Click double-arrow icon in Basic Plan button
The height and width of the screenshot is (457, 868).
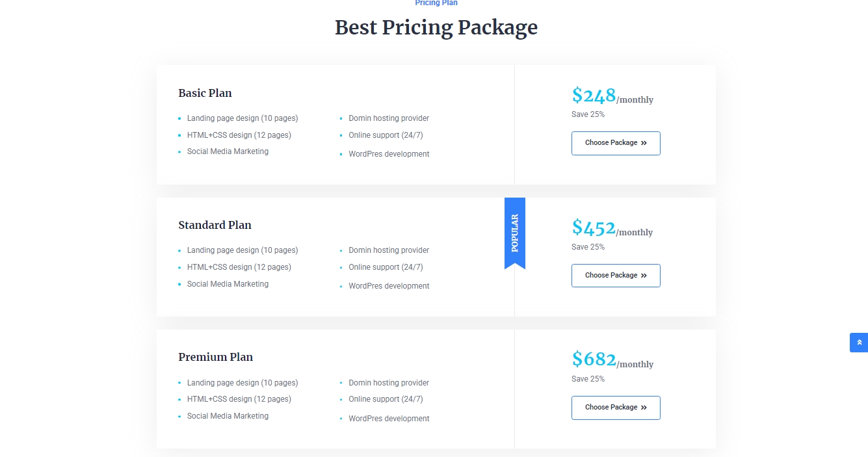coord(644,143)
